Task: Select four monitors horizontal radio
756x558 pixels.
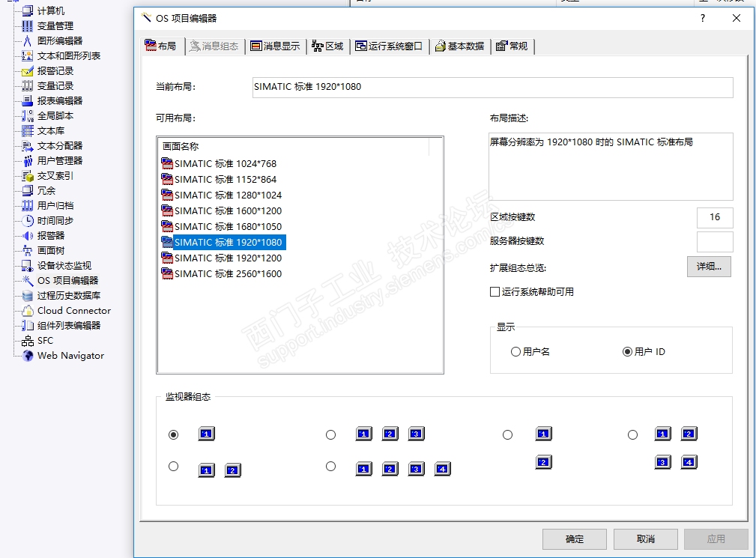Action: (x=330, y=467)
